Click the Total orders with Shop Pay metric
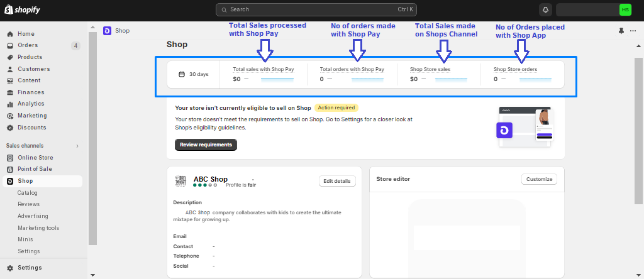Screen dimensions: 644x279 (352, 74)
